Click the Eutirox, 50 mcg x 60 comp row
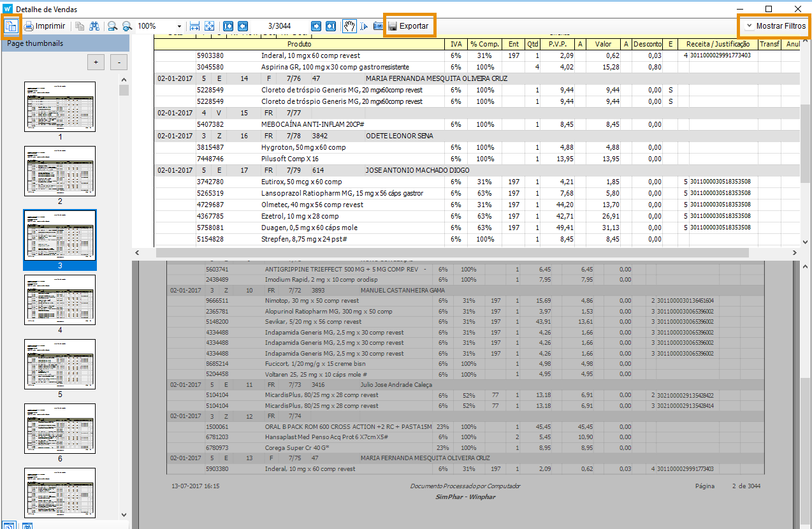 (477, 182)
